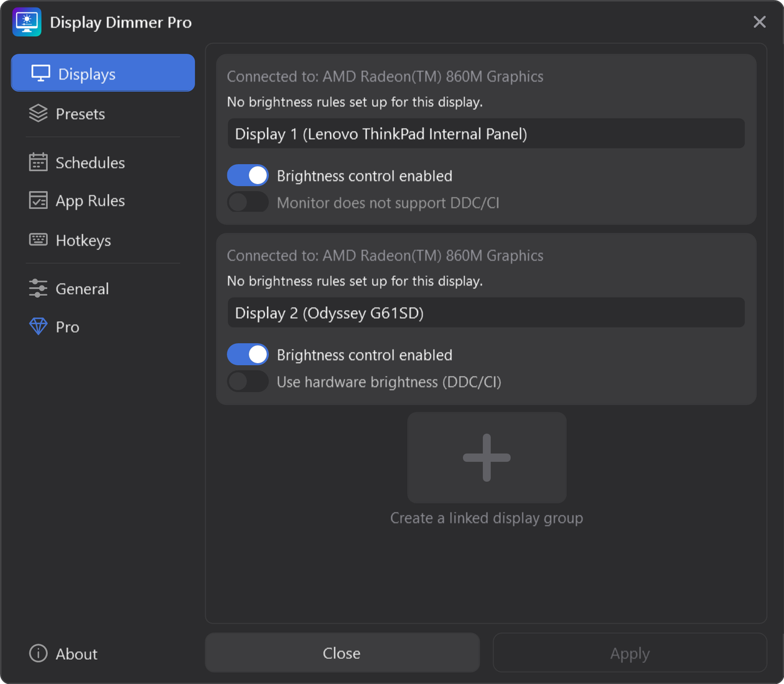Click the Display 1 Lenovo ThinkPad name field
The height and width of the screenshot is (684, 784).
[x=486, y=134]
